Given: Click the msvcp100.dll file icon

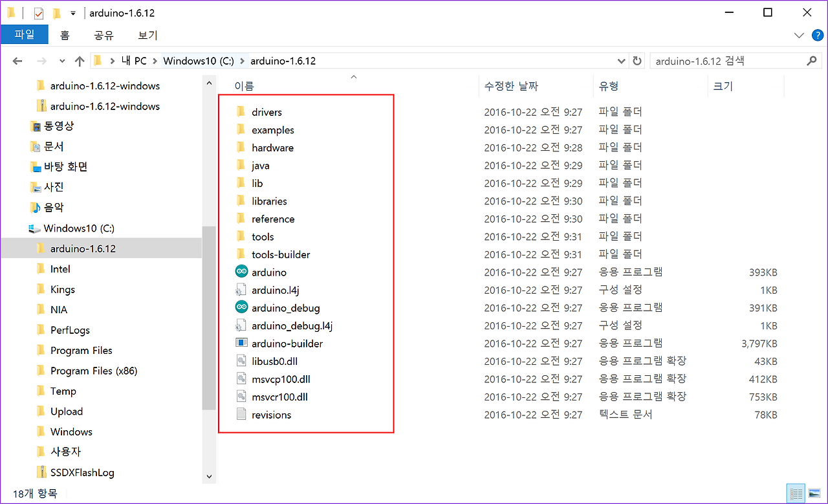Looking at the screenshot, I should [x=241, y=379].
